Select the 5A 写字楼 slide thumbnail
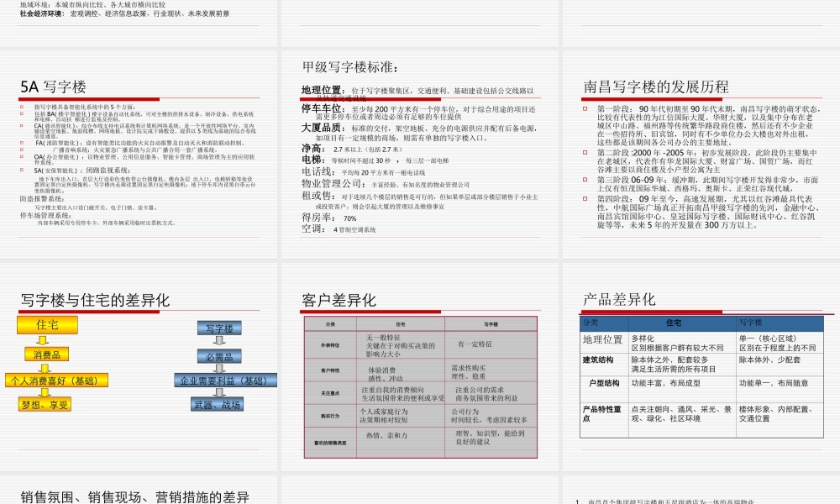Screen dimensions: 840x504 coord(139,155)
